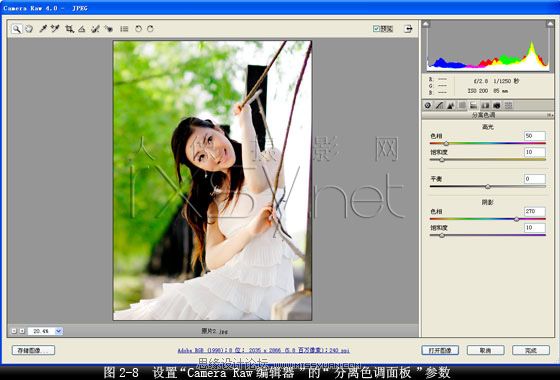Viewport: 560px width, 380px height.
Task: Toggle shadow clipping warning in histogram
Action: point(426,24)
